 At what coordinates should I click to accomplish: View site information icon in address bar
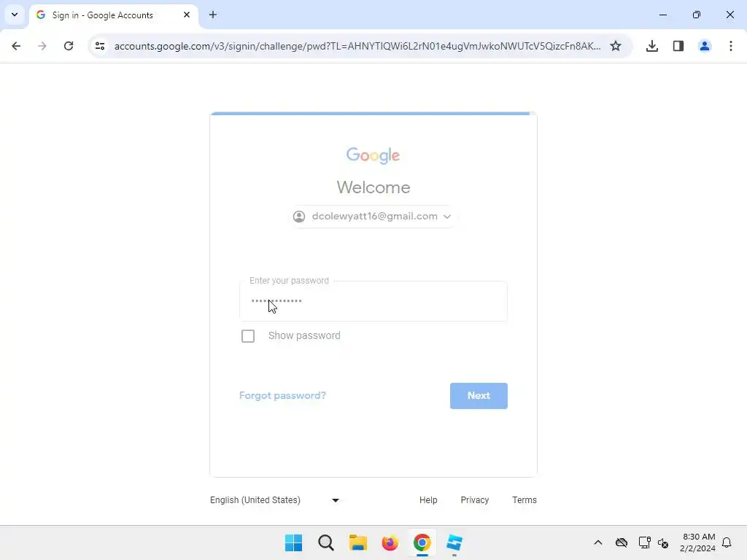100,46
